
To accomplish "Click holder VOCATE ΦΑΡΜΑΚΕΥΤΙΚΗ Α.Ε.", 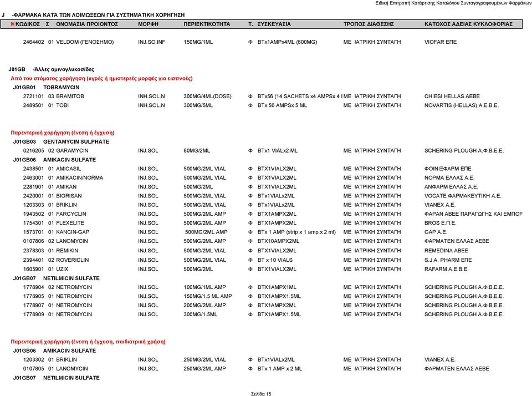I will (462, 196).
